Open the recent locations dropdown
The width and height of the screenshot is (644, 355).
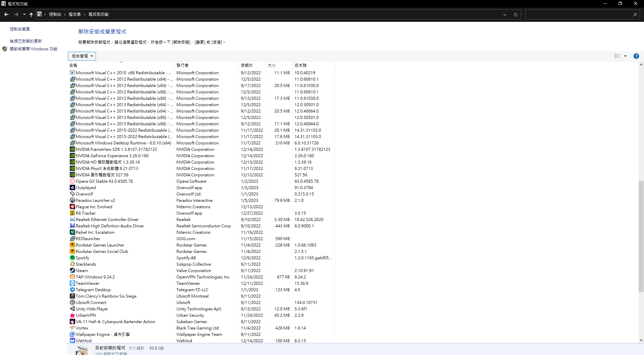[24, 14]
